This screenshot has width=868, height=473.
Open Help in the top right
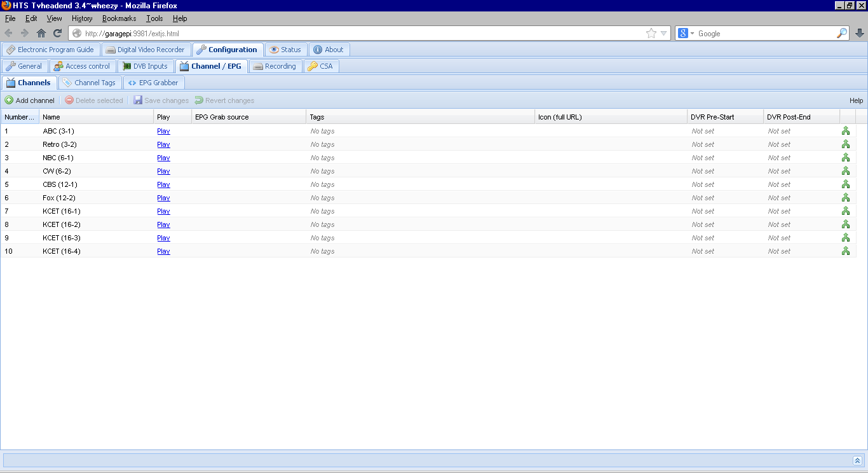[856, 100]
